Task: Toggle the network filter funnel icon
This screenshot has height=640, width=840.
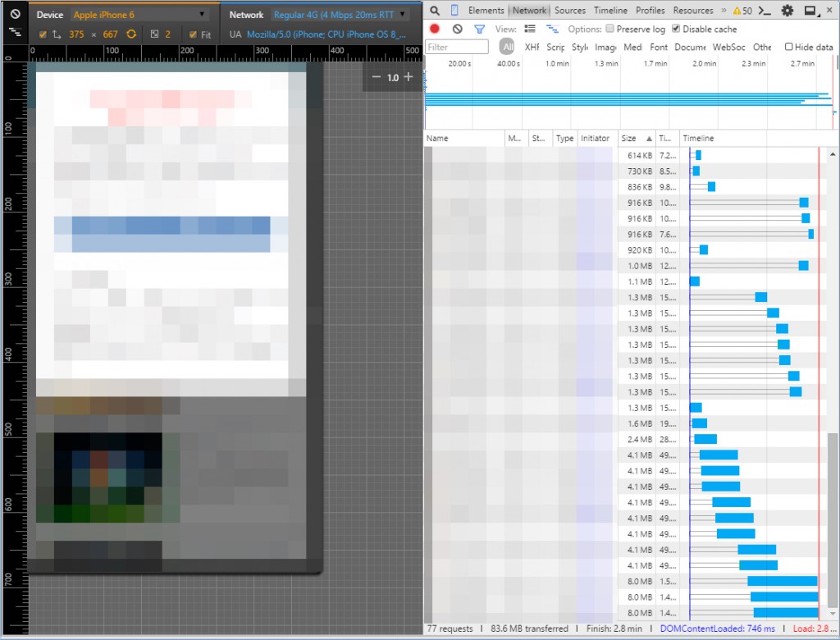Action: [480, 29]
